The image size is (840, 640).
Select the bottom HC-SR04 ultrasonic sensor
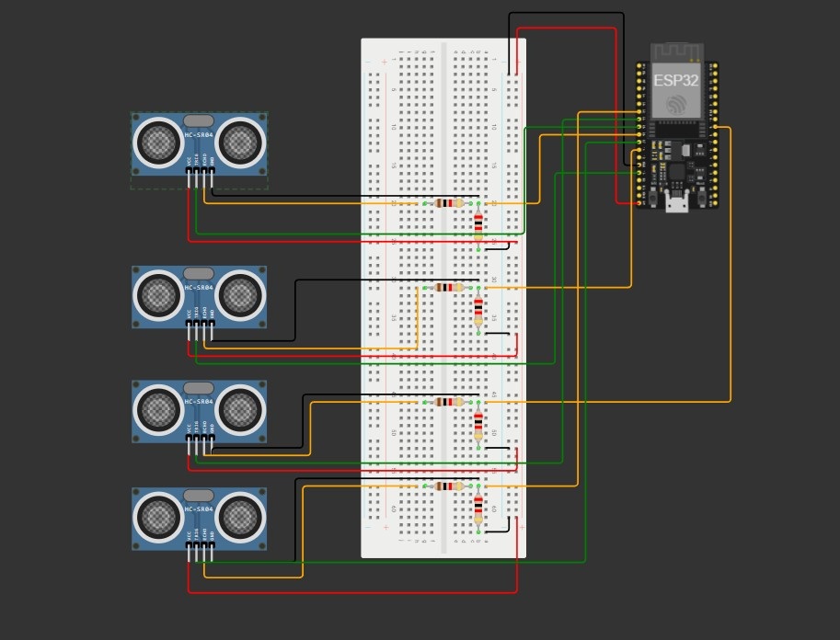tap(200, 519)
